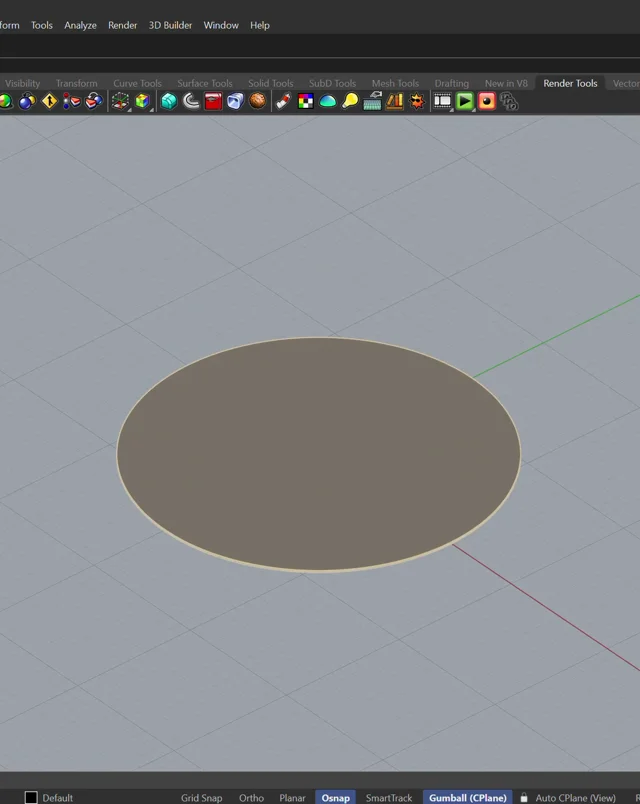Click the lock icon beside Auto CPlane
Image resolution: width=640 pixels, height=804 pixels.
[524, 797]
